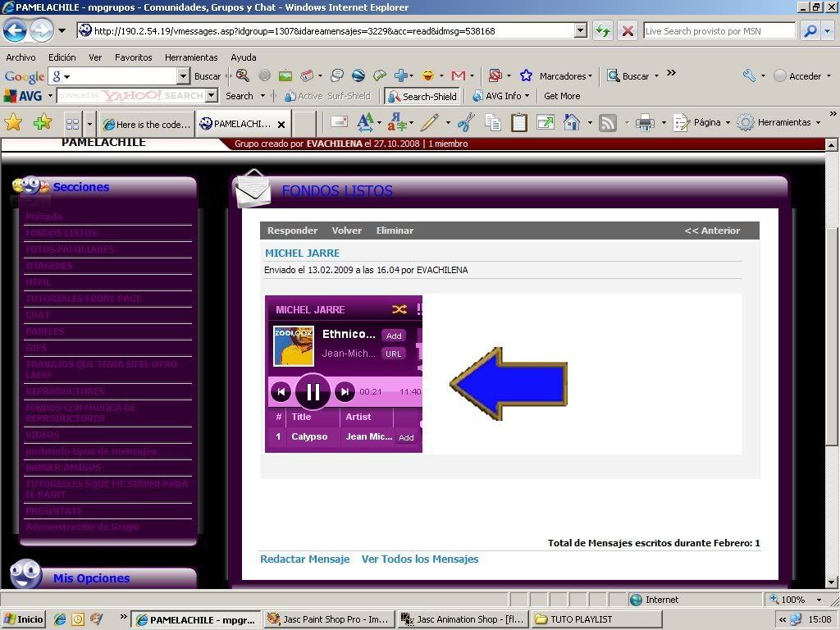Open the Marcadores dropdown

tap(590, 76)
